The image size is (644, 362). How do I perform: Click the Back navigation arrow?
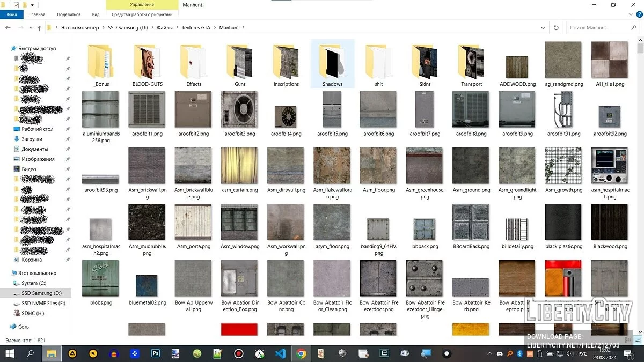tap(8, 27)
